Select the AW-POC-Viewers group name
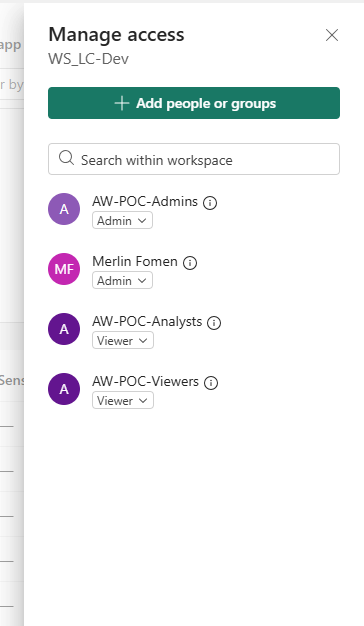The image size is (364, 626). point(145,381)
